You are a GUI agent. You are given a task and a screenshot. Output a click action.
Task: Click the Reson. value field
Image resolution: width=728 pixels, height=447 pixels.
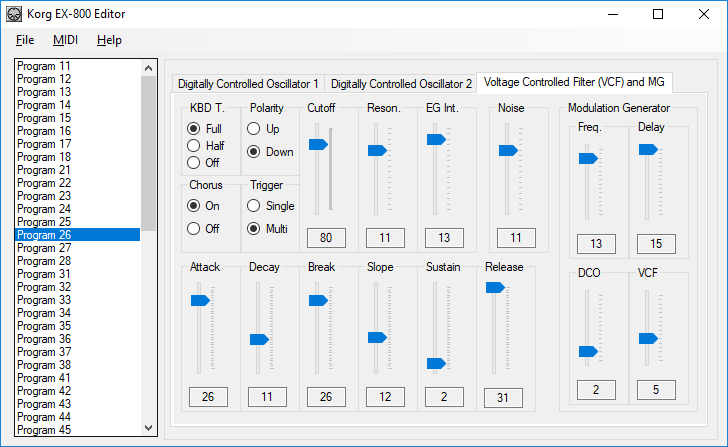[385, 238]
